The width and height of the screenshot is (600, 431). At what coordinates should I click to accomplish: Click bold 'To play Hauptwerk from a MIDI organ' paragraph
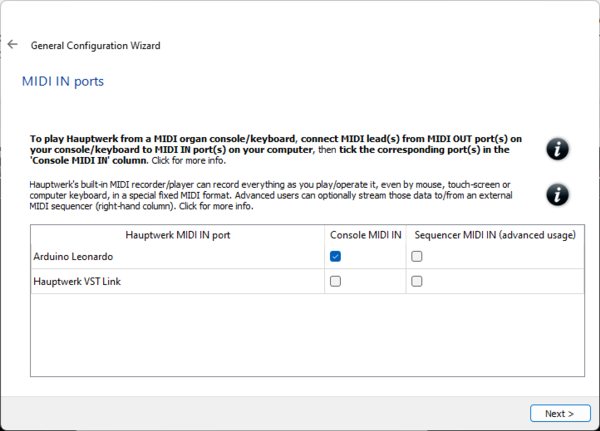click(x=276, y=149)
